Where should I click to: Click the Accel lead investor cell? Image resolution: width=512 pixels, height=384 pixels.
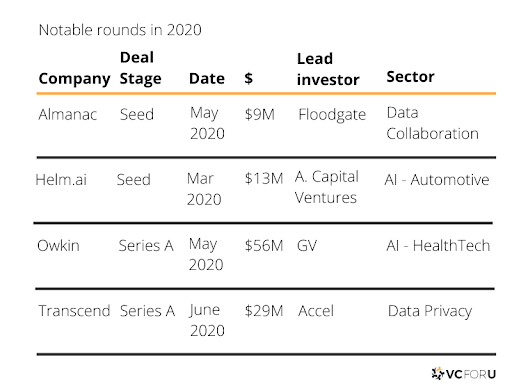pyautogui.click(x=316, y=311)
